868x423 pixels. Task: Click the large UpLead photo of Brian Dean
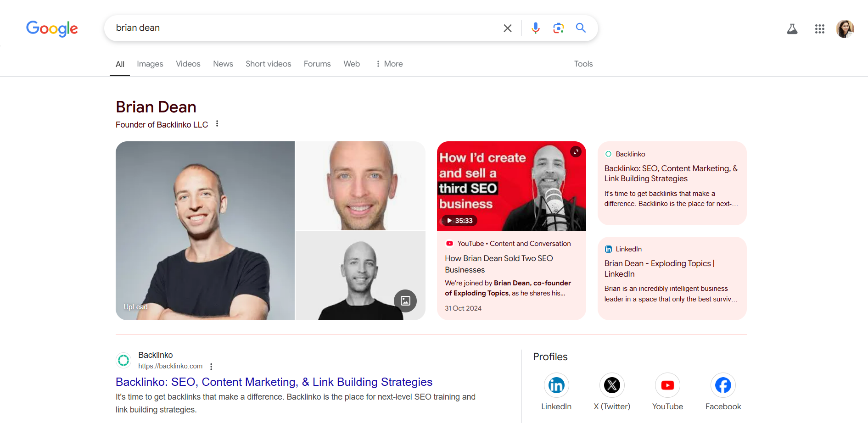pyautogui.click(x=205, y=230)
